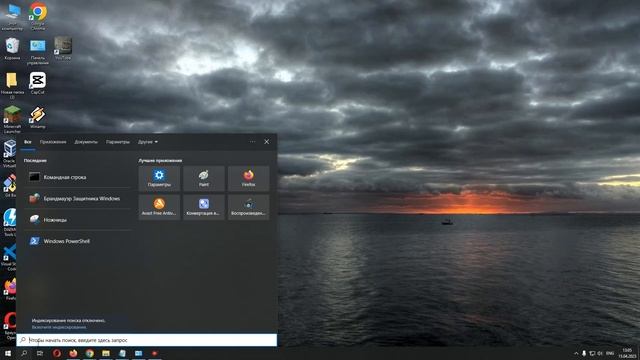Open the Avast Free Antivirus tile
640x360 pixels.
pos(159,207)
